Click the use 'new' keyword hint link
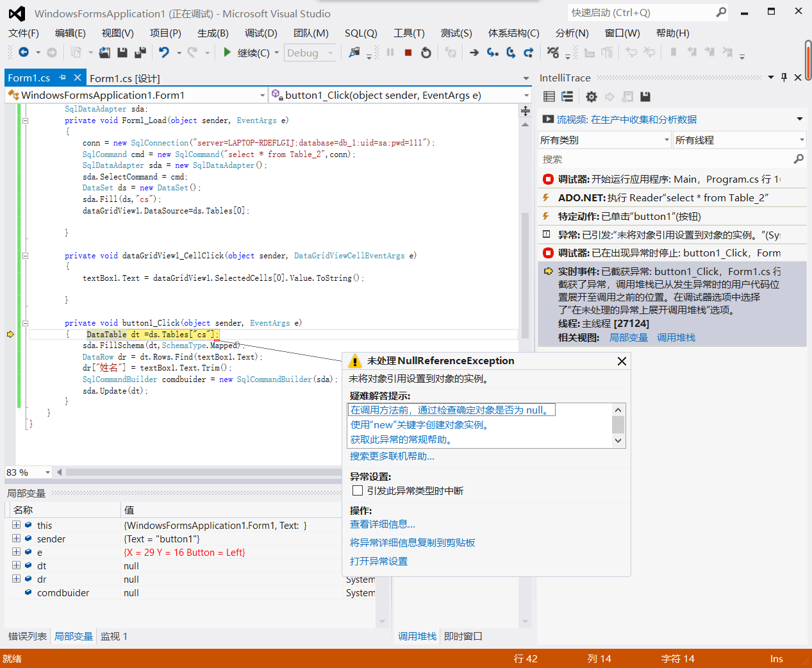Image resolution: width=812 pixels, height=668 pixels. click(420, 424)
